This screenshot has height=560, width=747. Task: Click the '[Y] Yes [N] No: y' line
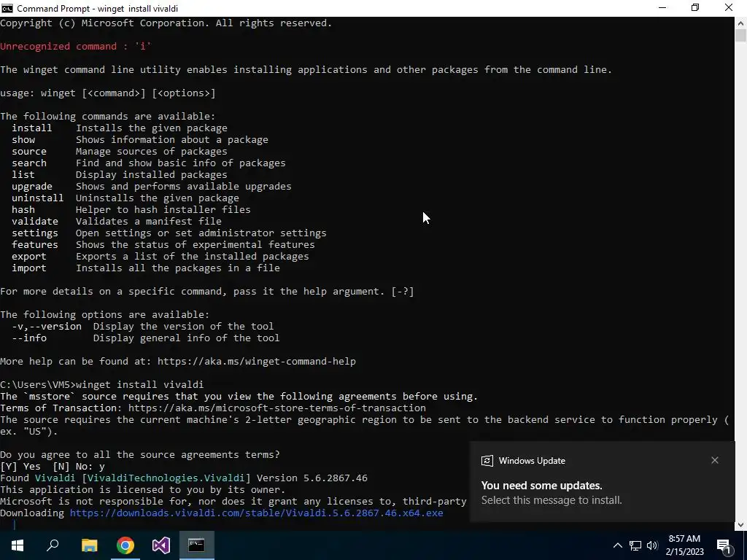pyautogui.click(x=53, y=467)
